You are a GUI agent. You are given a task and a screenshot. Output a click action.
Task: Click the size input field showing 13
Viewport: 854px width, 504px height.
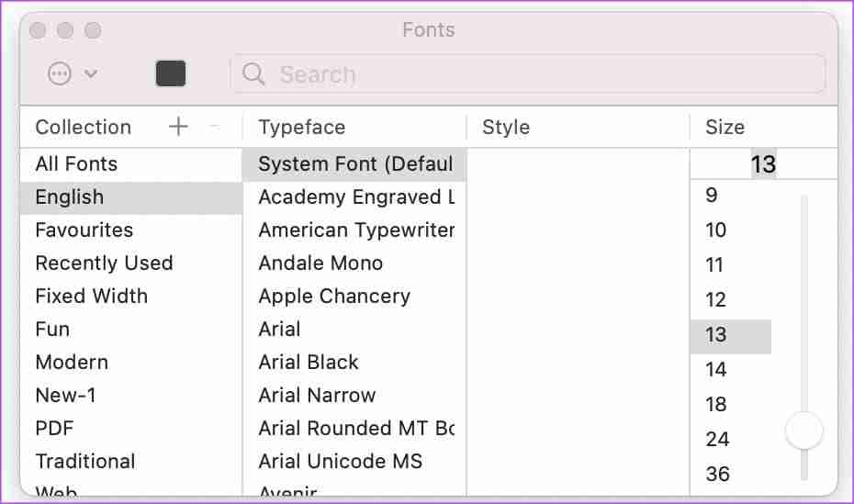763,164
